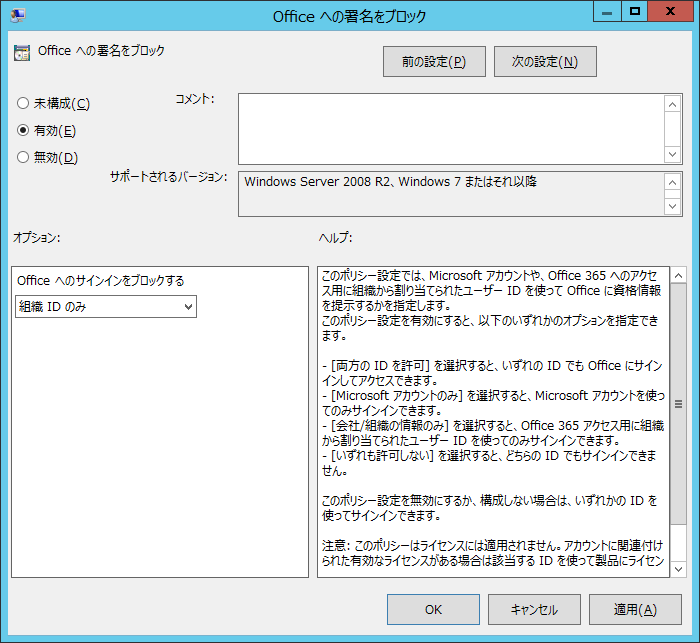
Task: Click the title bar system menu icon
Action: 18,15
